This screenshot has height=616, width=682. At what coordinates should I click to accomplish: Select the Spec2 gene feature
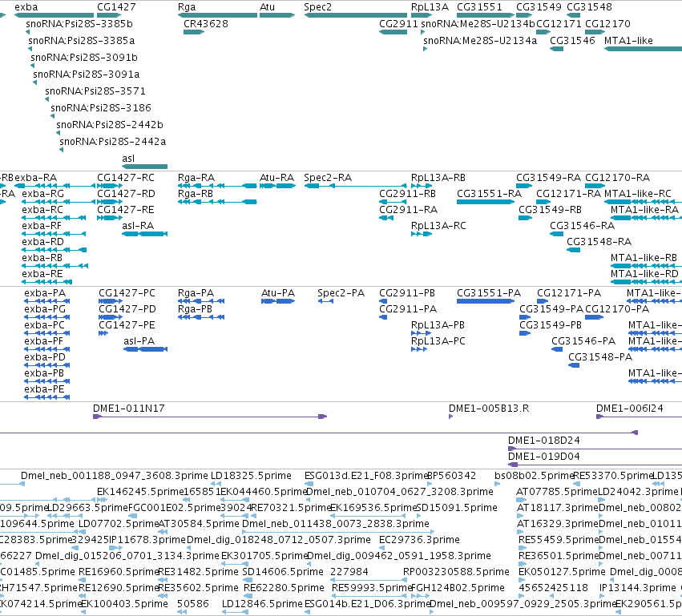pos(355,15)
